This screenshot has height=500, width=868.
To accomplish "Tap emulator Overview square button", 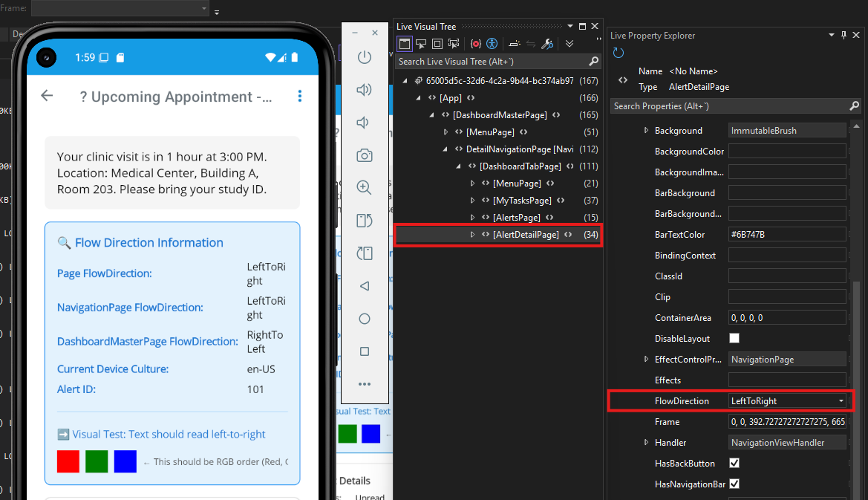I will click(x=365, y=351).
